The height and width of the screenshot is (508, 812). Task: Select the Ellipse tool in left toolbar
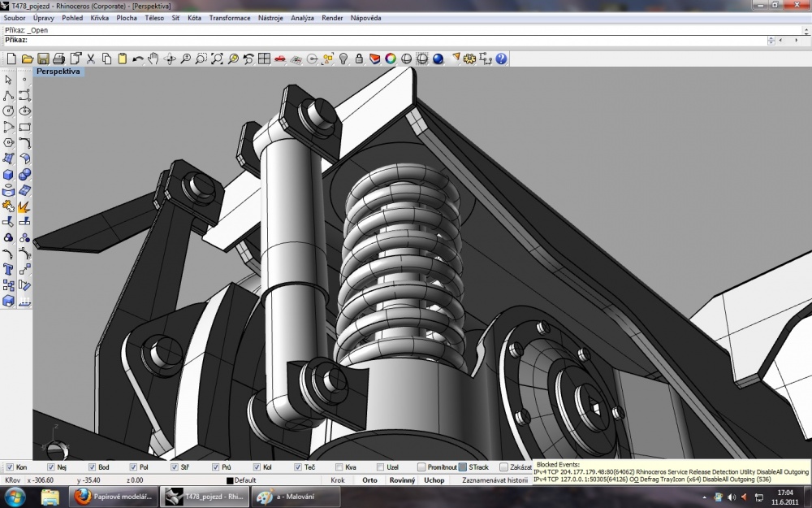pos(24,111)
